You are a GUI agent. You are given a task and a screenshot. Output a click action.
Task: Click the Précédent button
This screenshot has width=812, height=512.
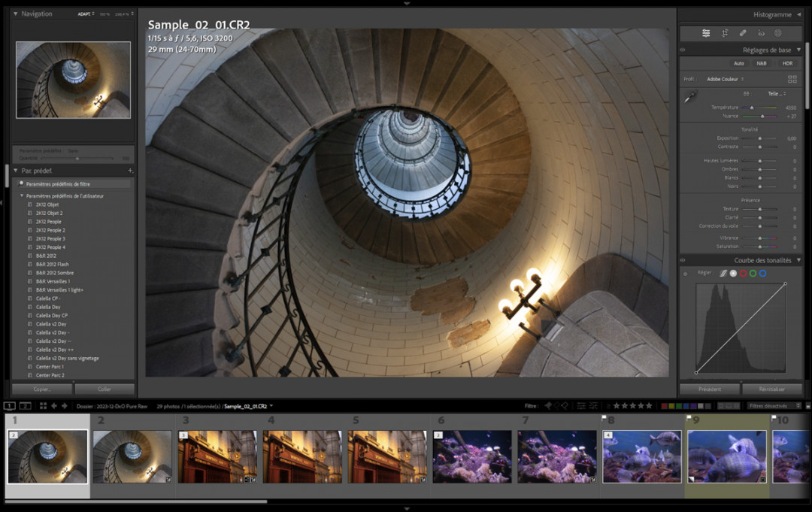[x=710, y=389]
